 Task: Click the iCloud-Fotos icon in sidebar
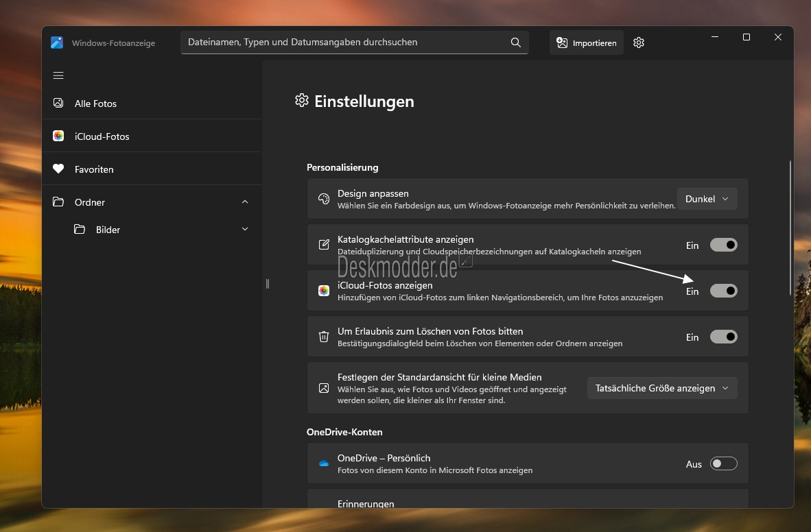58,136
